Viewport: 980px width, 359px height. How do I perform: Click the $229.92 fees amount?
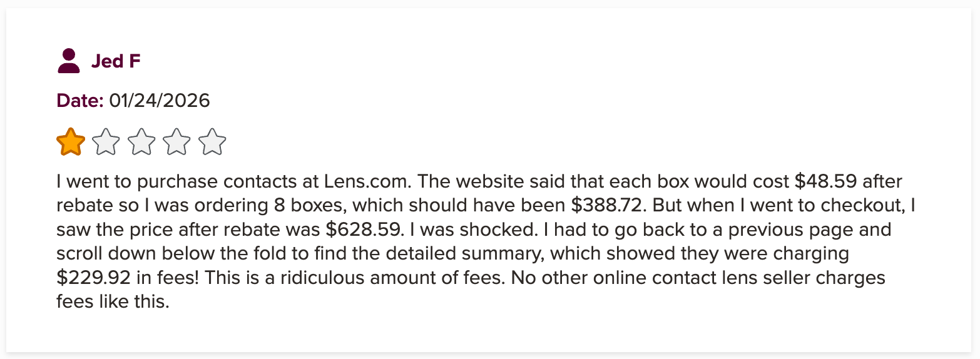tap(94, 277)
